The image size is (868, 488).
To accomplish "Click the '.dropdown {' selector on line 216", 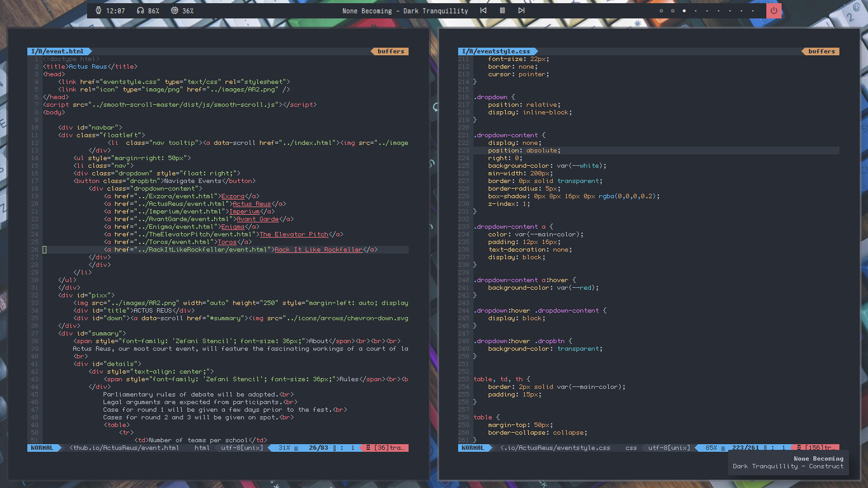I will click(494, 97).
